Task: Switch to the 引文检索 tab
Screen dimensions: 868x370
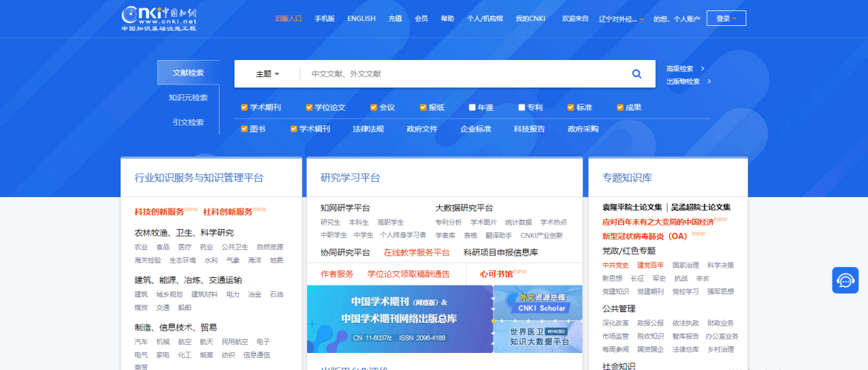Action: (x=188, y=122)
